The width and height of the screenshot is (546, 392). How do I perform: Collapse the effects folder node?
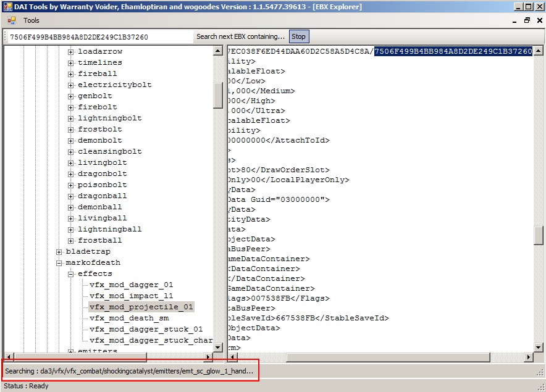(71, 274)
